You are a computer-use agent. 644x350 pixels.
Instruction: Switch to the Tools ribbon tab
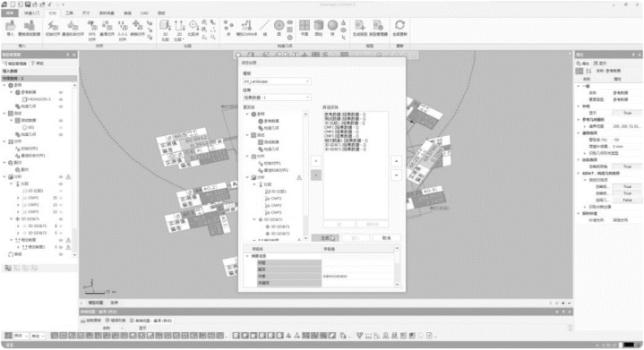tap(69, 13)
